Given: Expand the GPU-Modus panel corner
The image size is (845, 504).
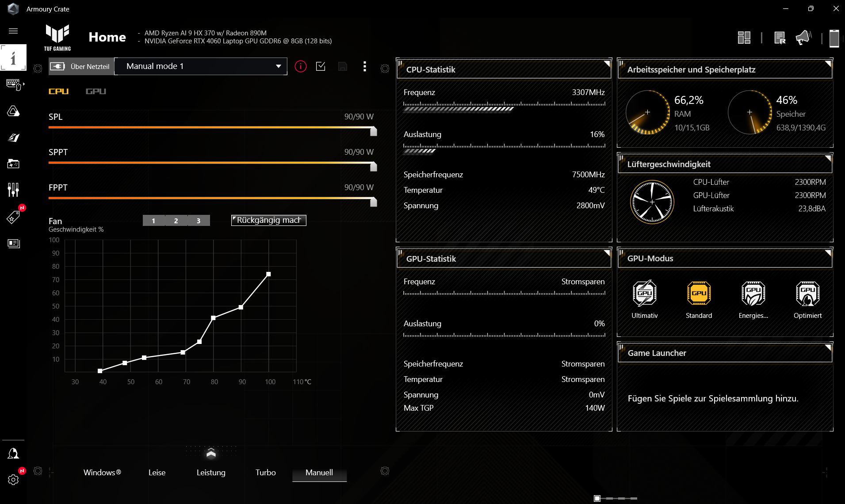Looking at the screenshot, I should (x=828, y=253).
